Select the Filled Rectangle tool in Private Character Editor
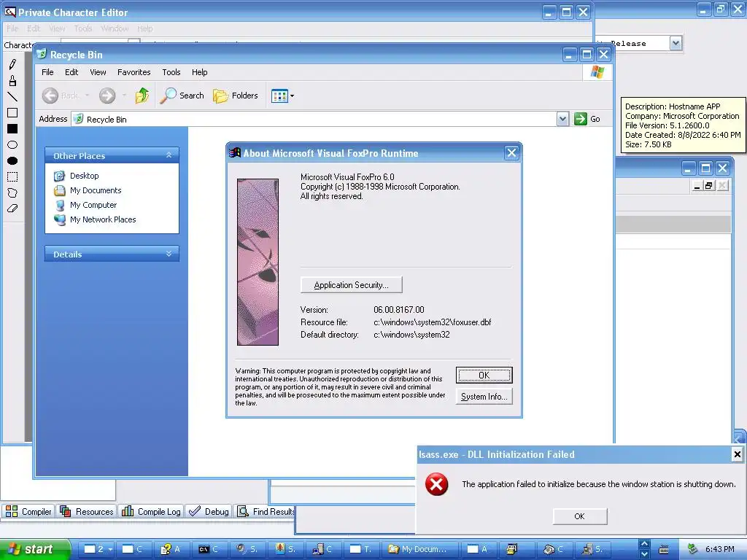This screenshot has height=560, width=747. (x=12, y=129)
